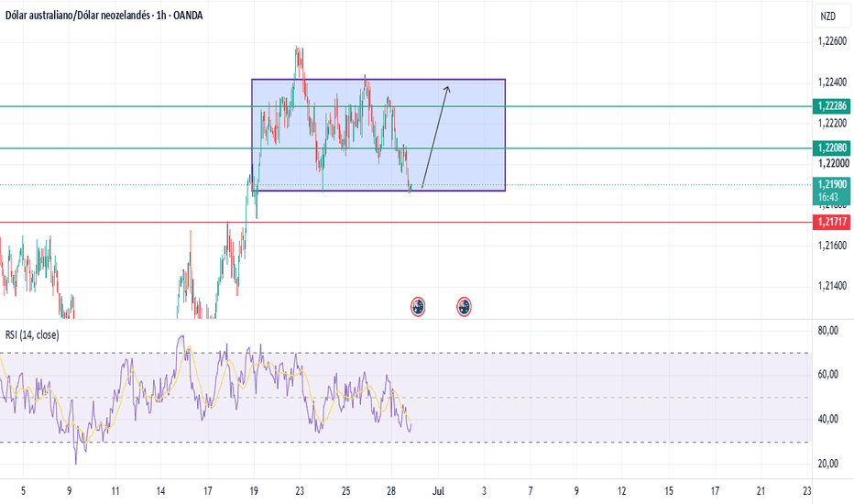This screenshot has width=854, height=504.
Task: Open the RSI (14, close) indicator label
Action: 32,335
